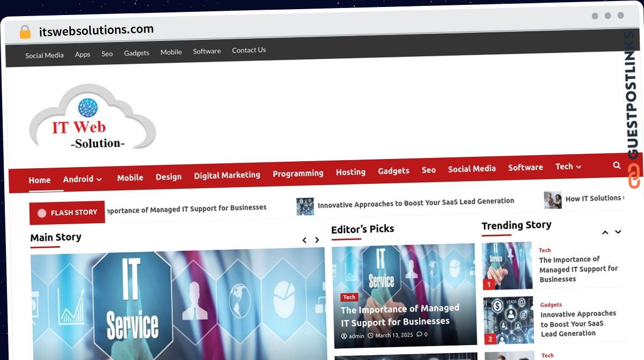Click Software in top dark bar
Viewport: 644px width, 360px height.
pyautogui.click(x=207, y=51)
